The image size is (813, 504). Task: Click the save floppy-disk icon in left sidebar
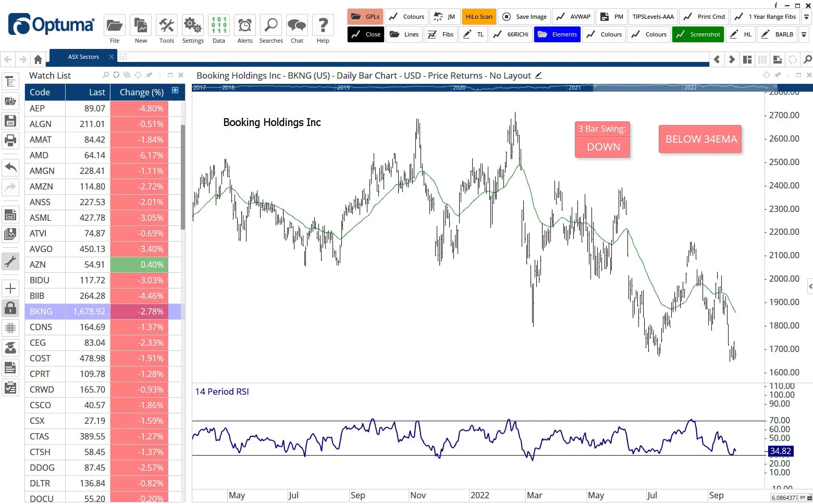point(10,121)
